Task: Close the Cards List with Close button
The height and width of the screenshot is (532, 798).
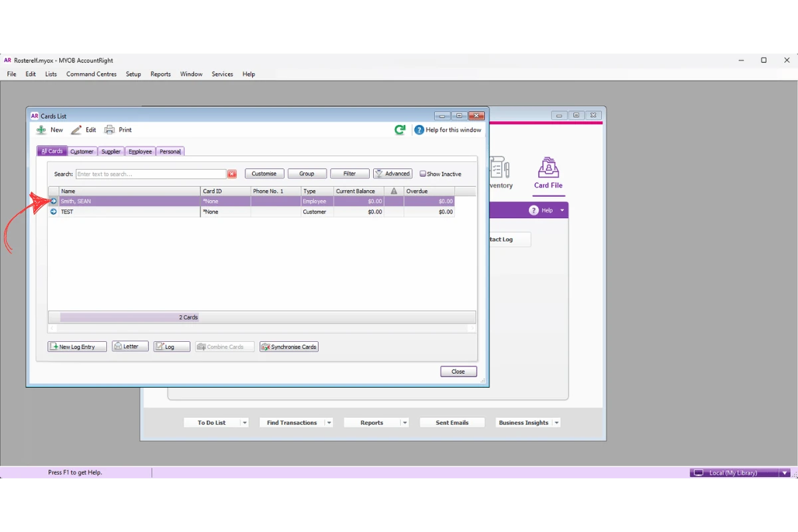Action: (458, 372)
